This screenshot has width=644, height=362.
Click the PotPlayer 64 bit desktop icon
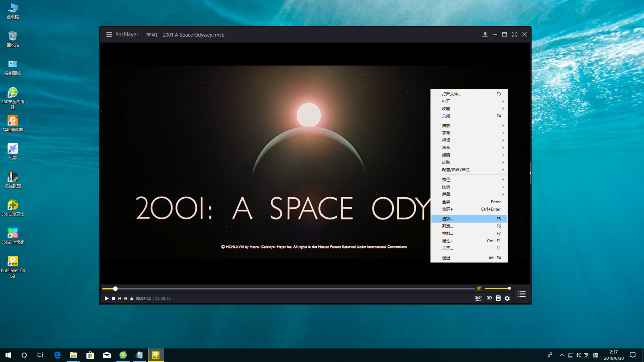[13, 266]
